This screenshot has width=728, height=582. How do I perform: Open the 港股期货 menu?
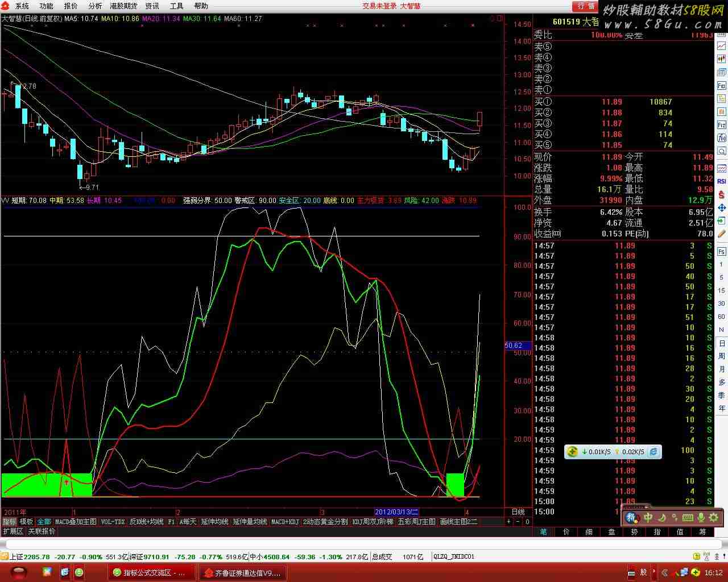point(123,6)
